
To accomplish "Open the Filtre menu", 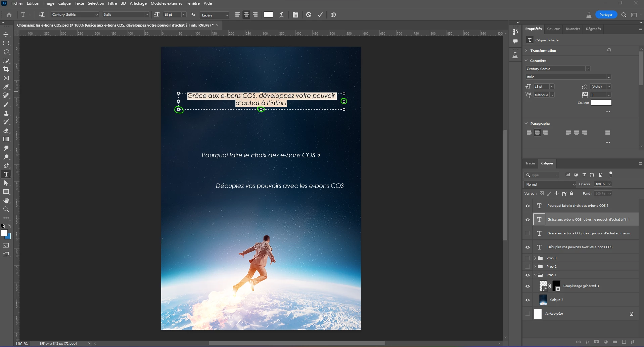I will [112, 3].
